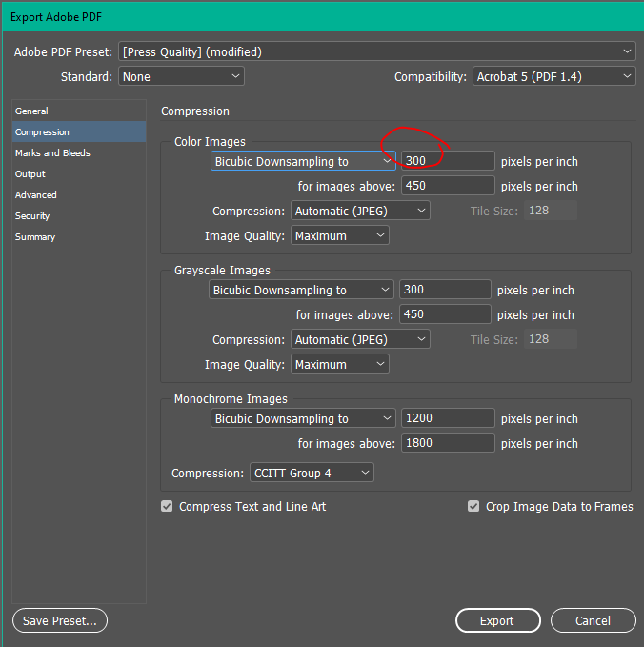Open Color Images Compression dropdown
The image size is (644, 647).
360,211
